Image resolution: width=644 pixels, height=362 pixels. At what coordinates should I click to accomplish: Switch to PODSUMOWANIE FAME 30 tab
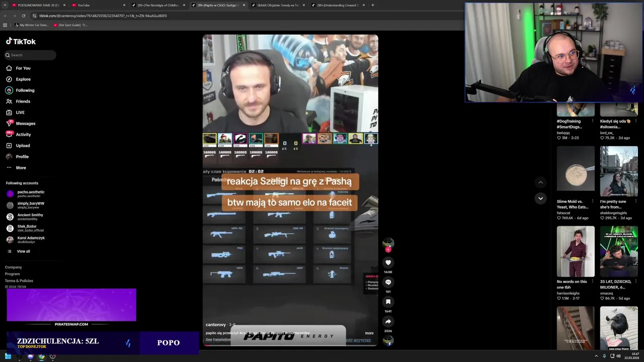point(38,5)
